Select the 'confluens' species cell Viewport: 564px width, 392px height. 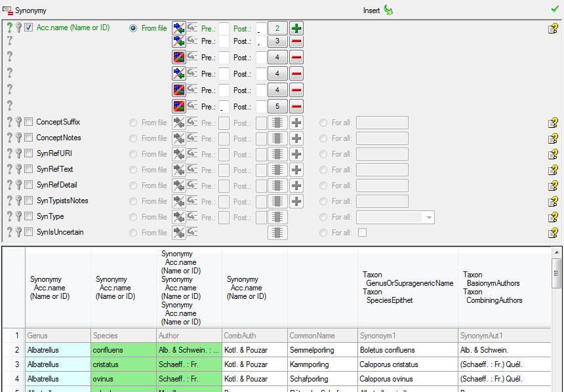(123, 350)
